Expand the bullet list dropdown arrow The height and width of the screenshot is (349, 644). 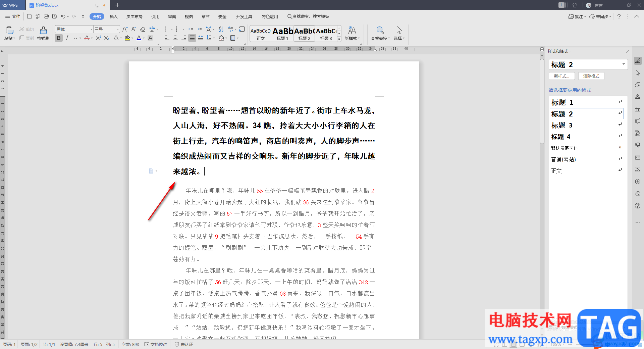172,30
